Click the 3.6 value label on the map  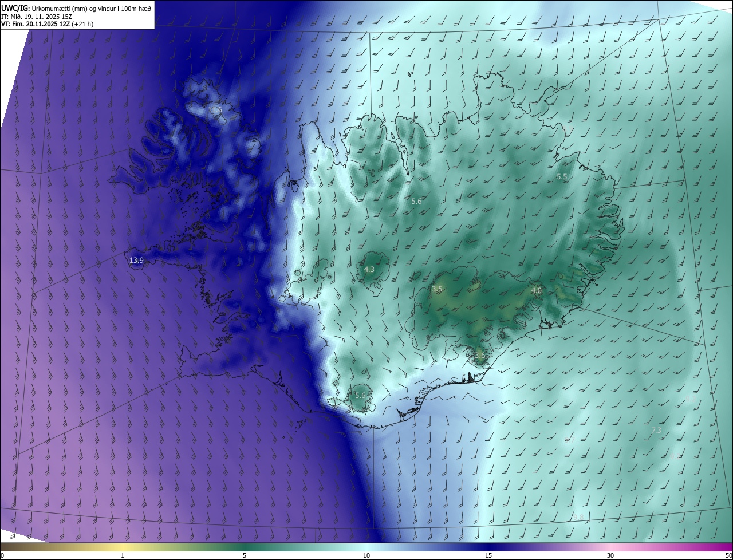pyautogui.click(x=480, y=355)
